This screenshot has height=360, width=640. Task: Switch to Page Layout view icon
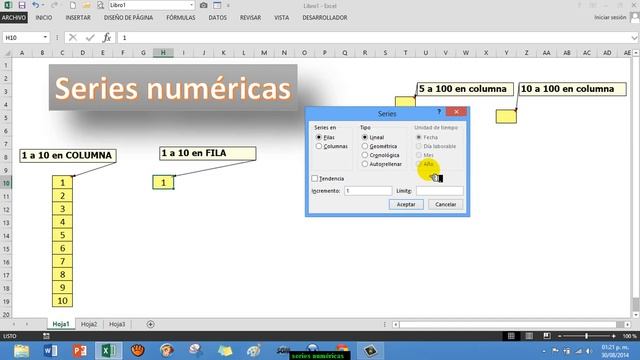pos(529,336)
